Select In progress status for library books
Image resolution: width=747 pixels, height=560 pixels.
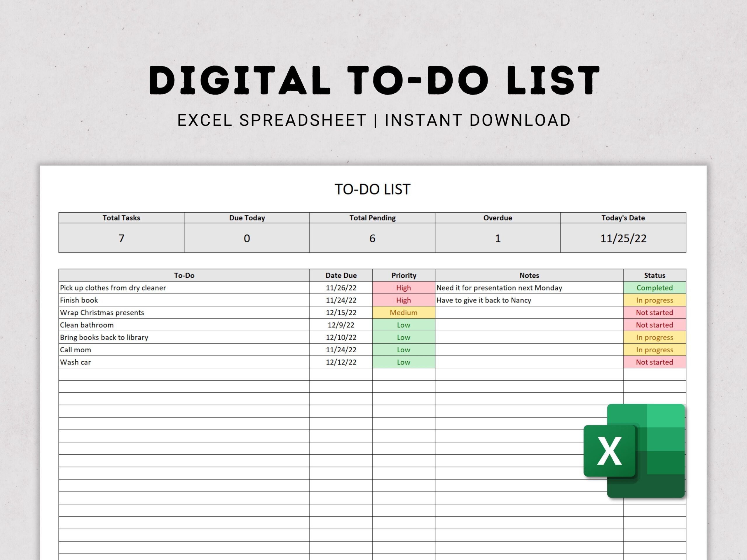[654, 337]
